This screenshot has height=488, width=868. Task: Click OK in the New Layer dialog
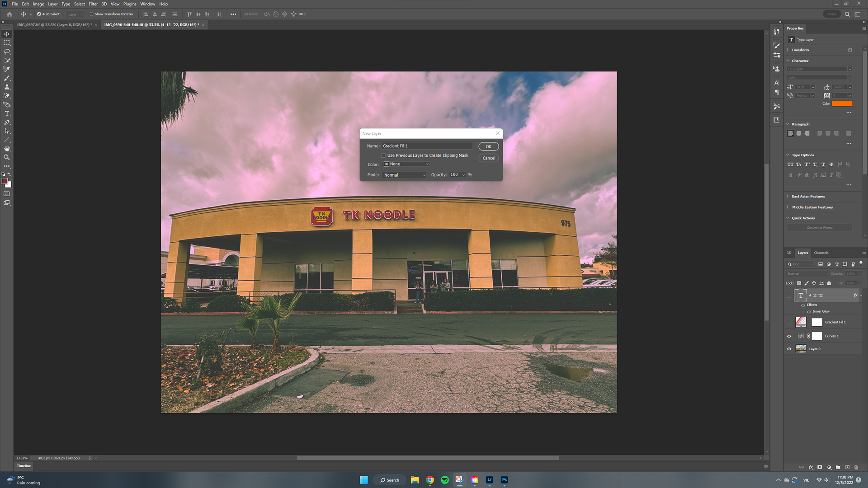pos(488,146)
